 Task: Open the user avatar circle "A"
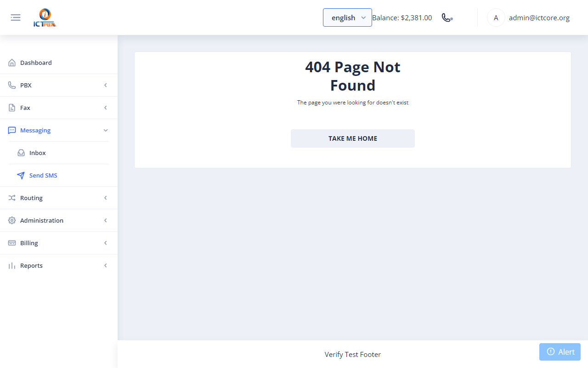coord(496,18)
